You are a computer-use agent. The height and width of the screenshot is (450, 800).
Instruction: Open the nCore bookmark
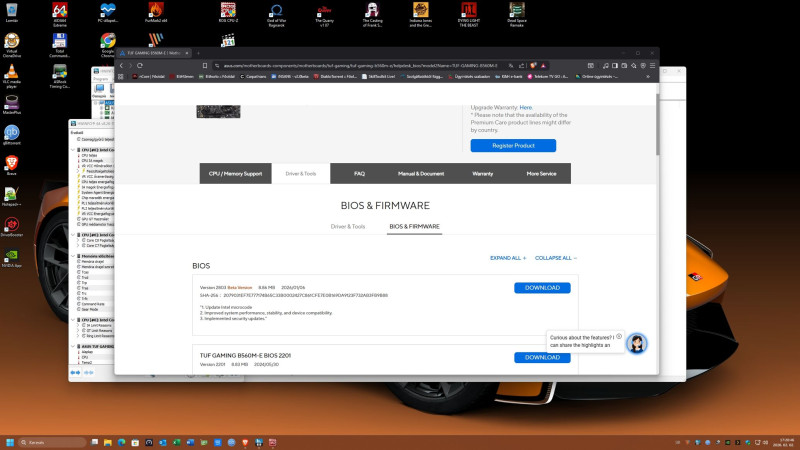coord(148,77)
